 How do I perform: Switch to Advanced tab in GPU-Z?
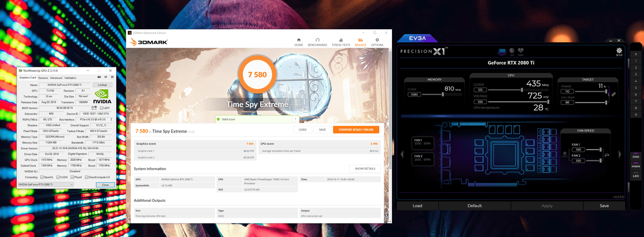tap(56, 78)
